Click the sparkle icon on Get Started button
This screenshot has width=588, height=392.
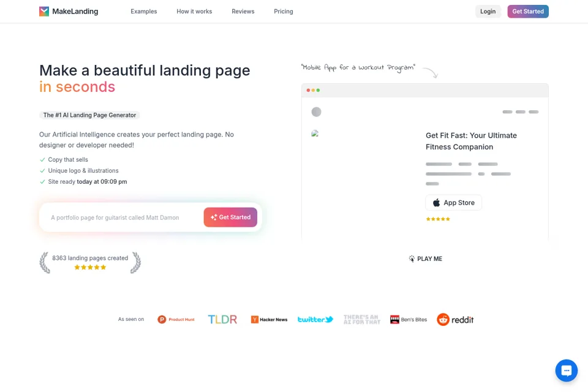[214, 217]
